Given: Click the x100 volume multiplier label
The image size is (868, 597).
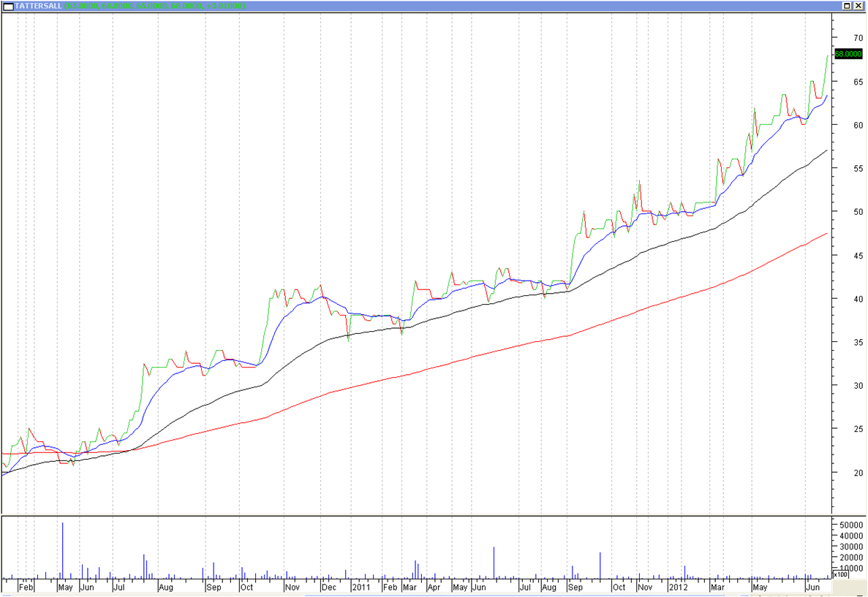Looking at the screenshot, I should point(841,574).
